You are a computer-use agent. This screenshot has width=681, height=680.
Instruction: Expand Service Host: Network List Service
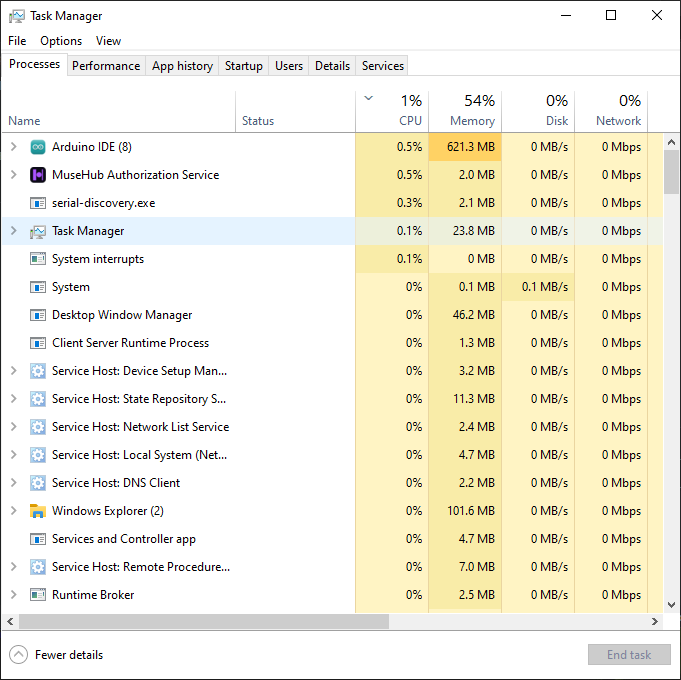pos(13,427)
